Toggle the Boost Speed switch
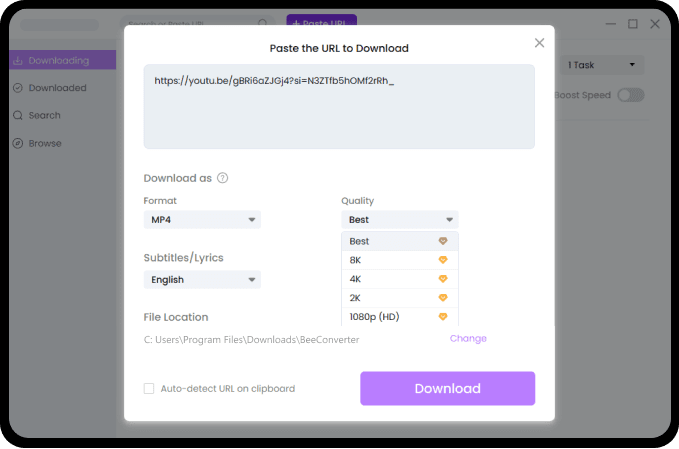The height and width of the screenshot is (449, 679). (x=631, y=95)
